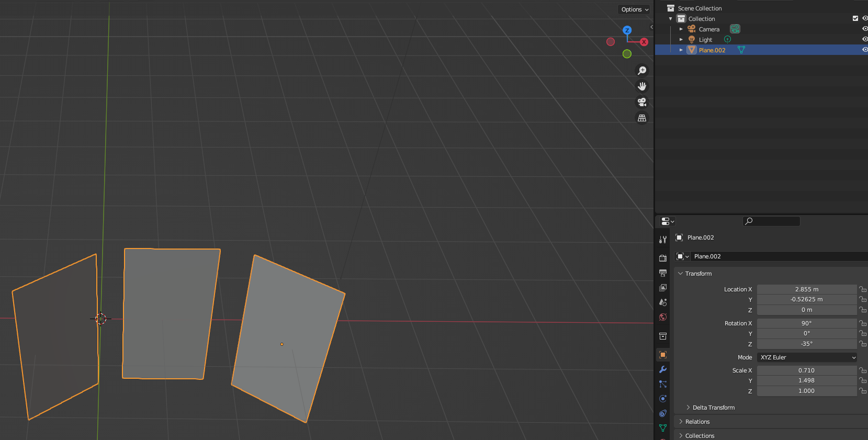Viewport: 868px width, 440px height.
Task: Click the Scale Y value 1.498
Action: click(807, 380)
